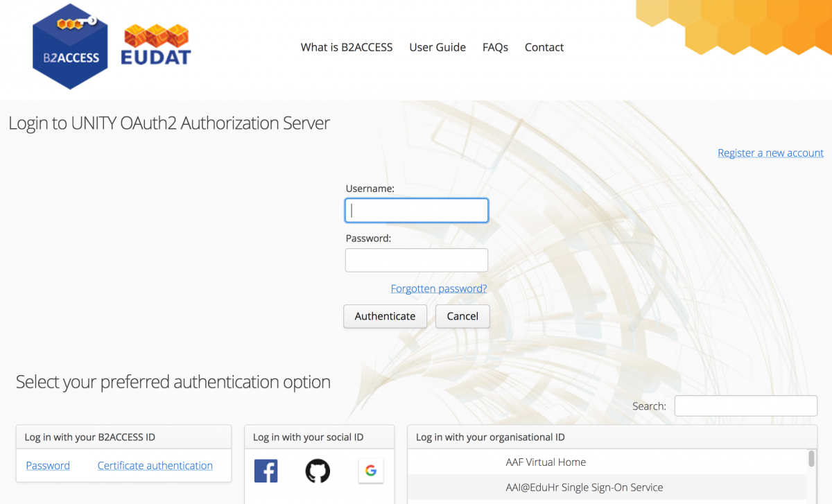Log in with your Facebook social ID

tap(266, 471)
